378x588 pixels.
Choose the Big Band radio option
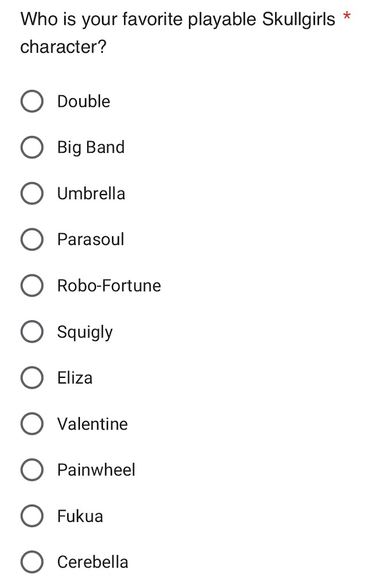coord(32,147)
